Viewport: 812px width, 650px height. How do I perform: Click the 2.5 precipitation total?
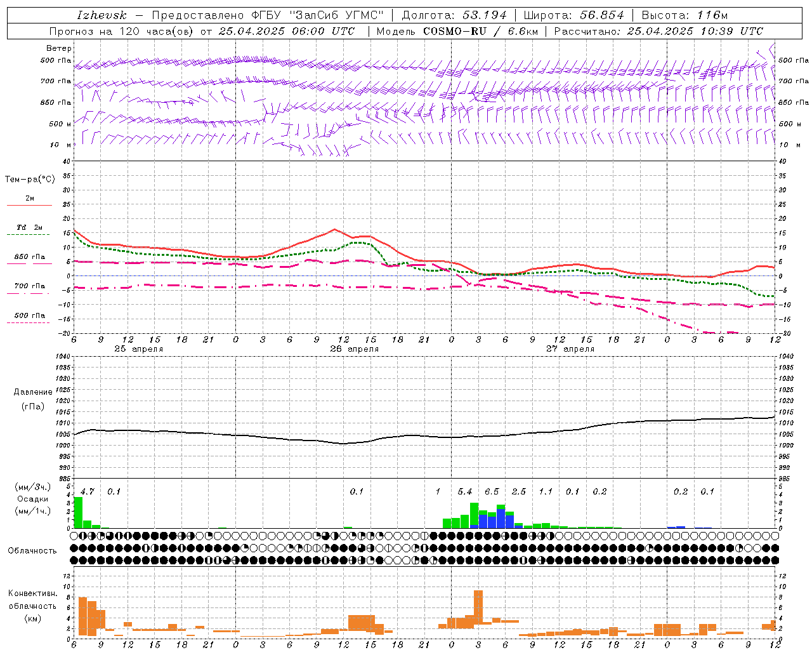point(519,491)
